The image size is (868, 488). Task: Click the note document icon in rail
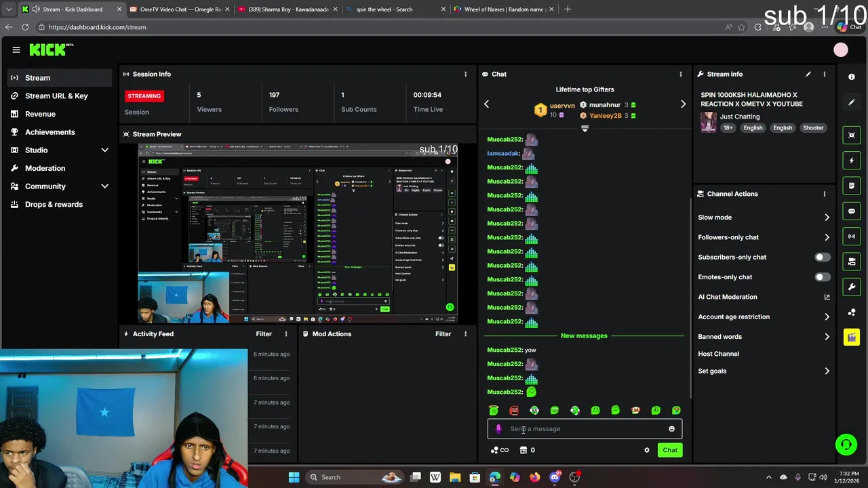click(x=852, y=186)
